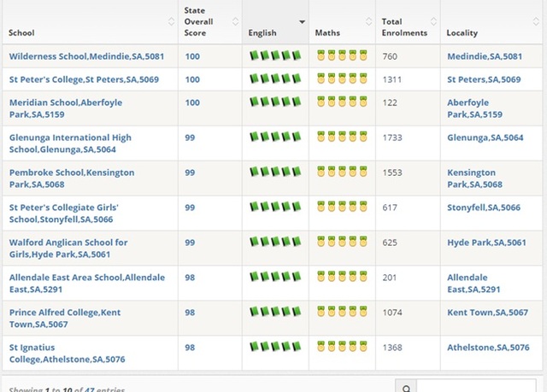Click Maths rating icons for St Peter's College
547x392 pixels.
pos(342,79)
